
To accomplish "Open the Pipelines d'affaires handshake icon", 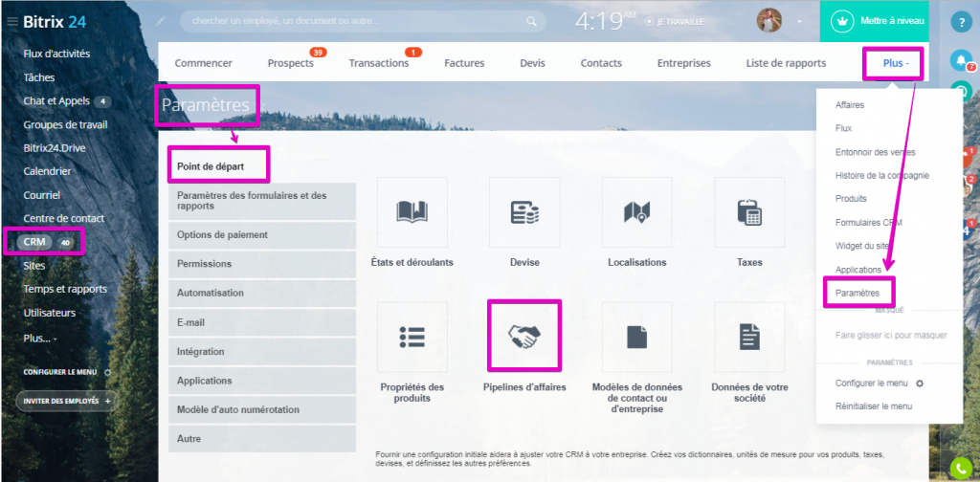I will click(524, 338).
